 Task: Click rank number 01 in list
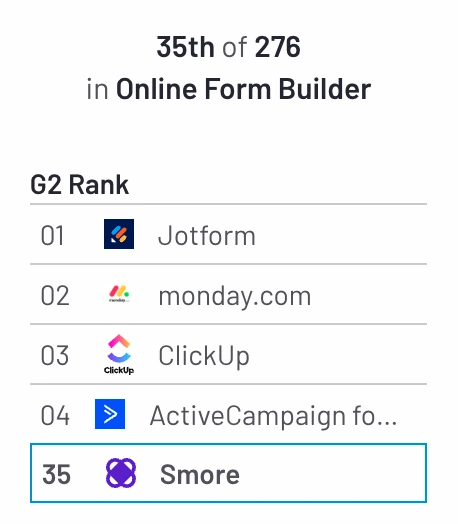(x=52, y=236)
